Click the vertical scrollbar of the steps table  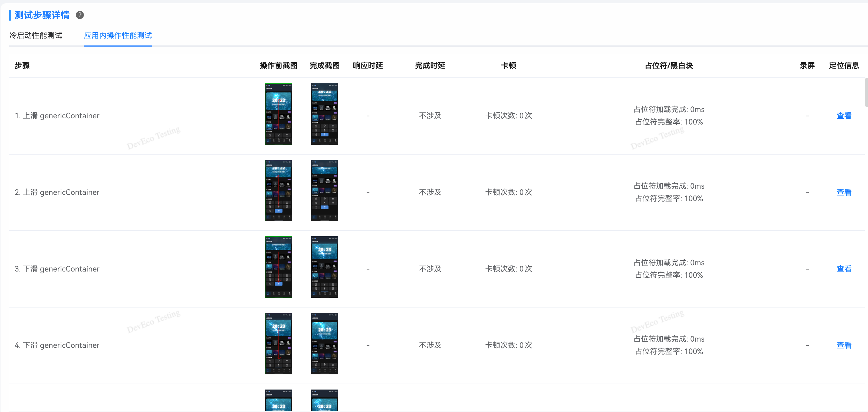(x=866, y=92)
